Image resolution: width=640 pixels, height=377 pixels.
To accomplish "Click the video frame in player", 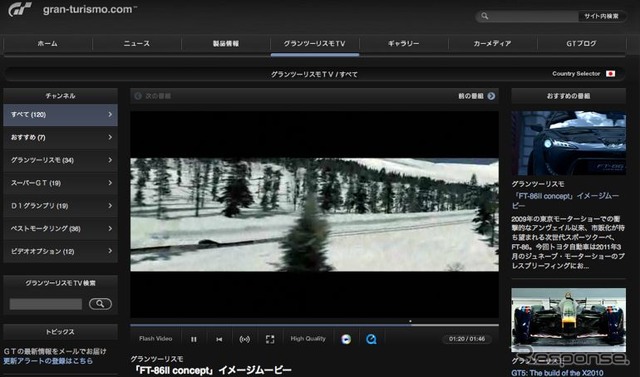I will click(314, 215).
